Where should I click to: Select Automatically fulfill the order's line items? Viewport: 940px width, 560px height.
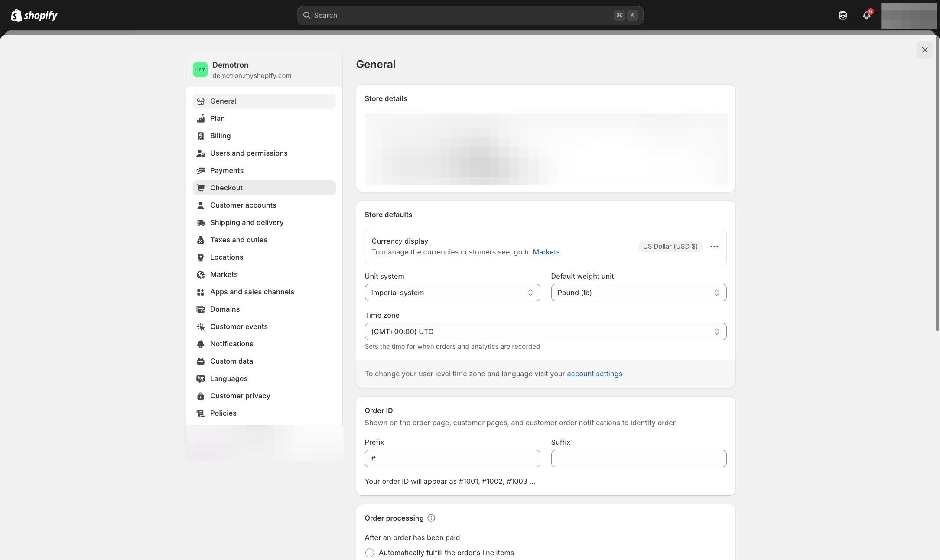pos(369,553)
